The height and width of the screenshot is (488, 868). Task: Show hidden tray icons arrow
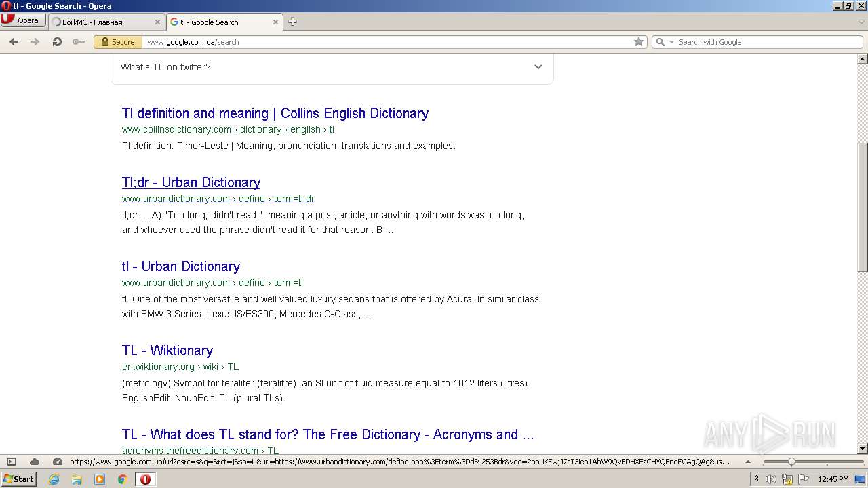tap(756, 479)
